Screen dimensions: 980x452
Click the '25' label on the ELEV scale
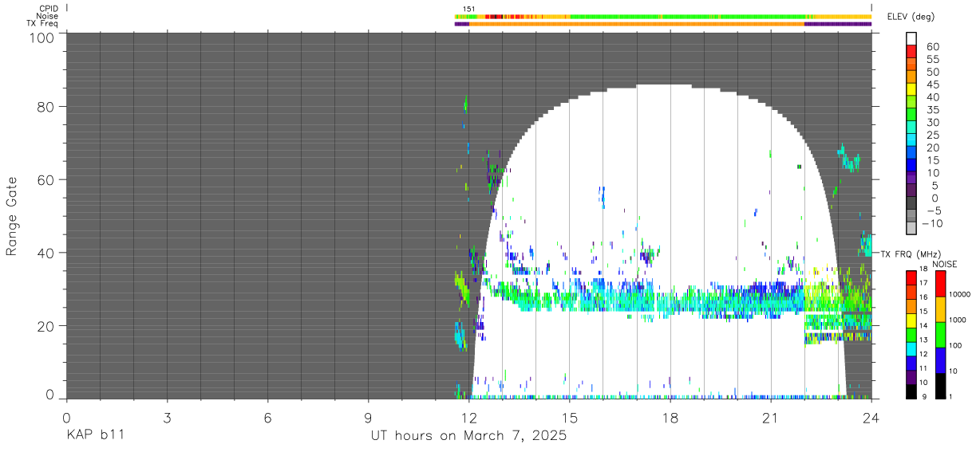[x=933, y=136]
